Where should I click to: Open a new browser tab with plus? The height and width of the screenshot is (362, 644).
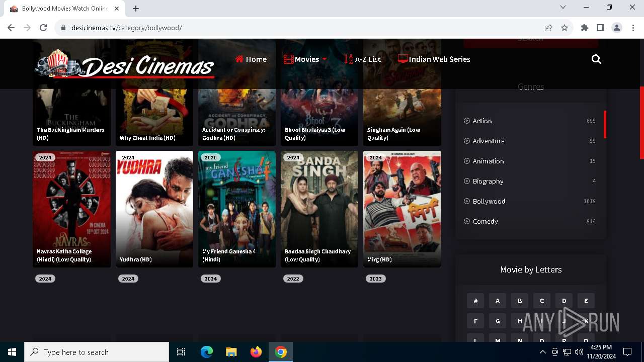click(136, 9)
